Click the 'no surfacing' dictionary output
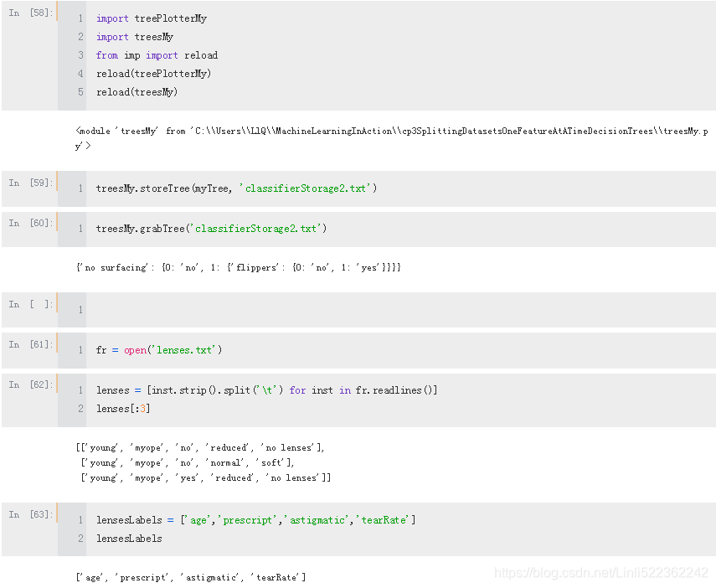 tap(239, 267)
